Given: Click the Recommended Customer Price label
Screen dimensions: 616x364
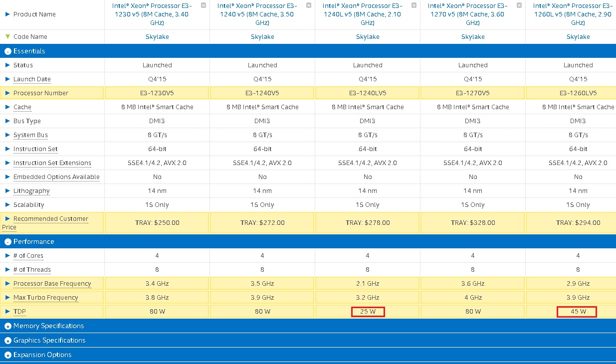Looking at the screenshot, I should coord(45,223).
